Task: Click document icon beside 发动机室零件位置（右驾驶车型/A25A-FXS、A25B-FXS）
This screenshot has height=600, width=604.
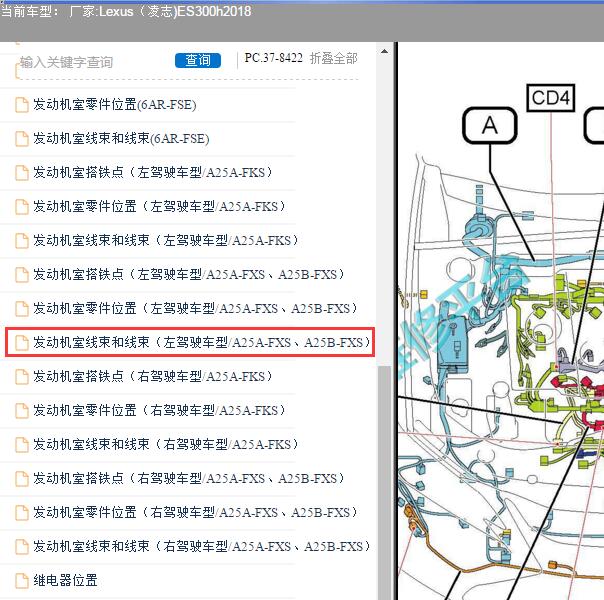Action: pos(22,513)
